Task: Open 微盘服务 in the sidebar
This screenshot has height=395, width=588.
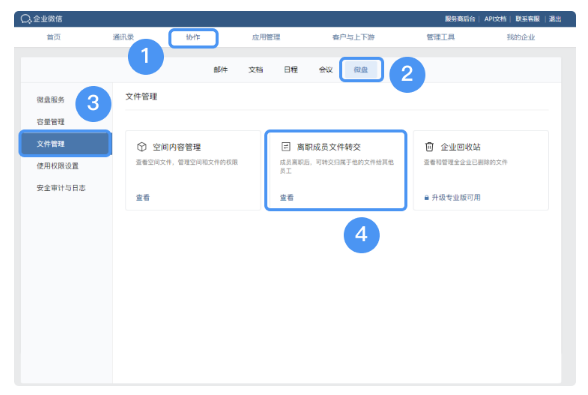Action: point(50,100)
